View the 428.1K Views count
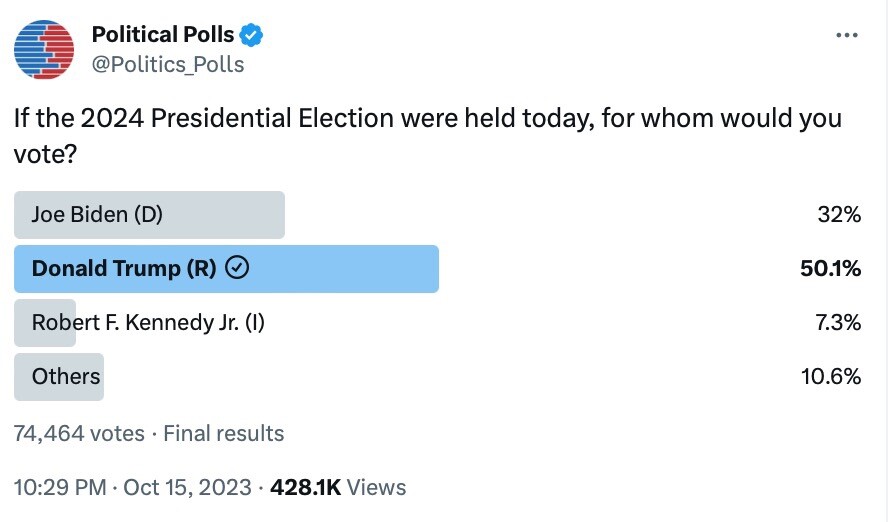 coord(339,488)
